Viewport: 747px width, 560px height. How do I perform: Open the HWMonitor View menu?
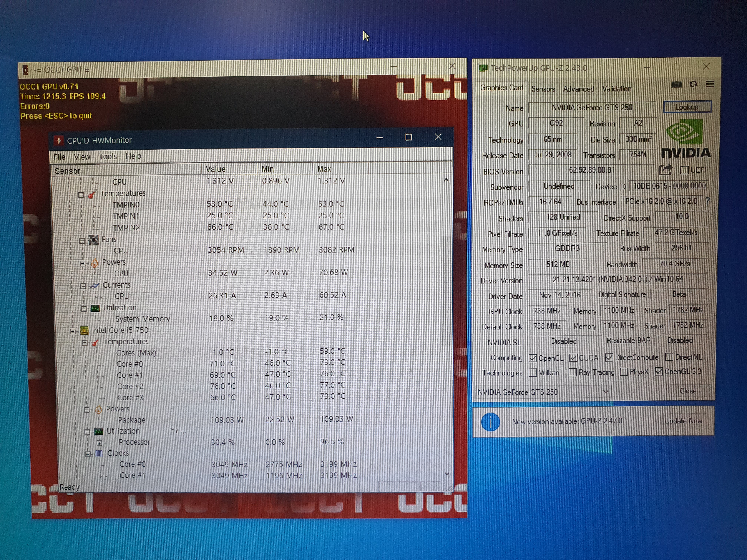(x=82, y=157)
